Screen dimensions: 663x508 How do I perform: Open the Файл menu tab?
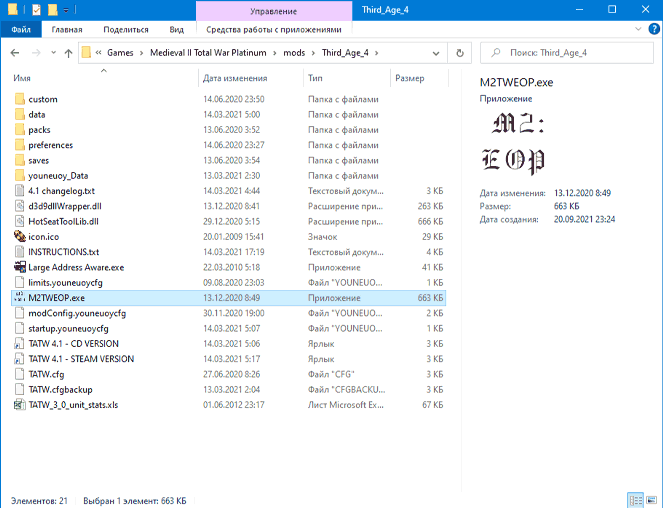click(20, 30)
